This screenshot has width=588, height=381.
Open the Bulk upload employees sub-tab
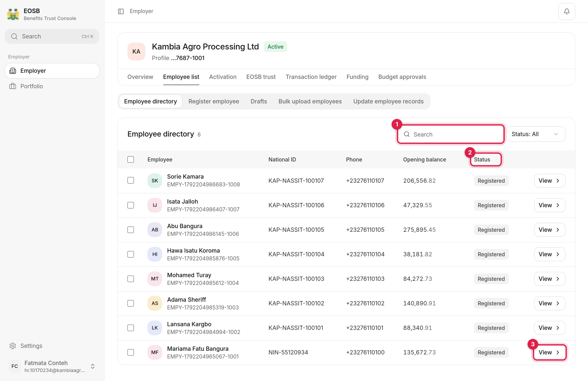310,101
